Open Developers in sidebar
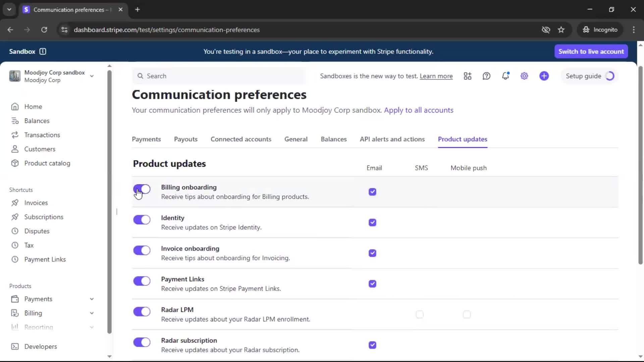Image resolution: width=644 pixels, height=362 pixels. pyautogui.click(x=40, y=347)
